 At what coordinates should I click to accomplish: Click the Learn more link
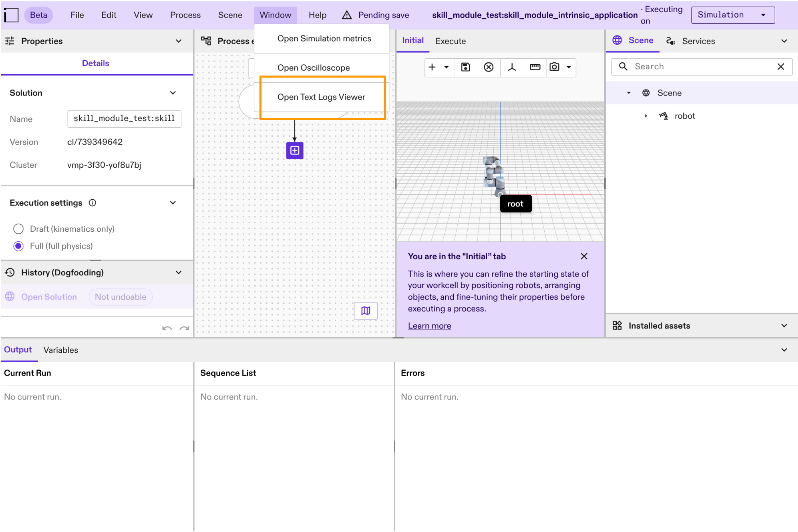pos(429,325)
